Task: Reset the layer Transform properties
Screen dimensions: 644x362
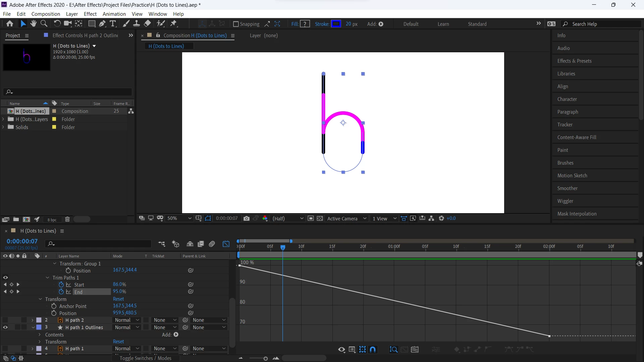Action: pyautogui.click(x=118, y=342)
